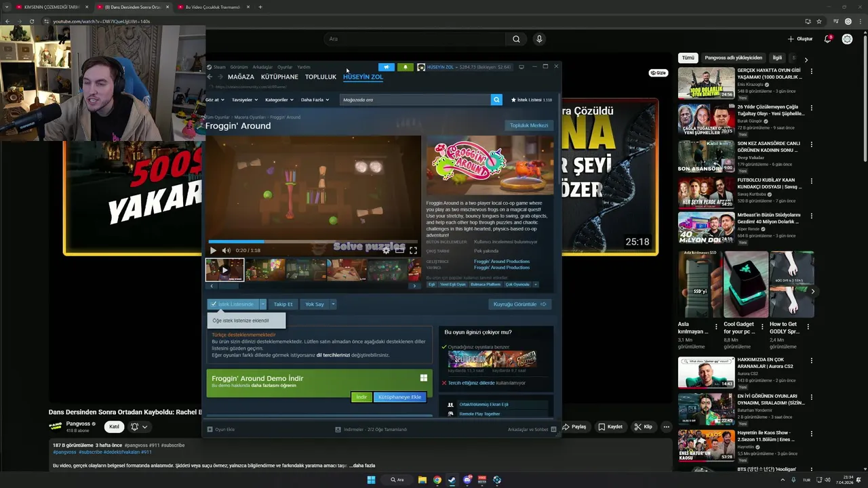Select the first trailer thumbnail
Viewport: 868px width, 488px height.
click(x=224, y=270)
